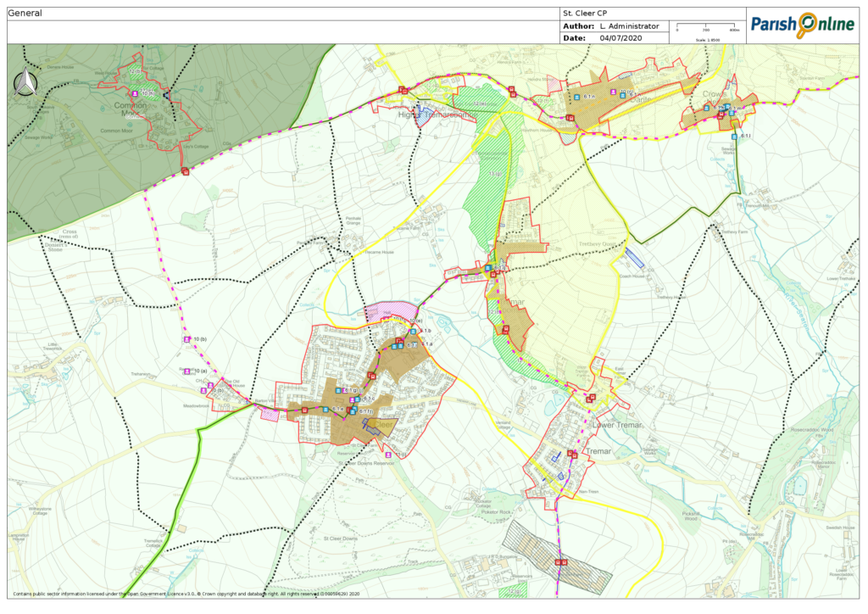The image size is (868, 614).
Task: Select the blue marker 6.1.j near the Sewage Works
Action: point(733,137)
